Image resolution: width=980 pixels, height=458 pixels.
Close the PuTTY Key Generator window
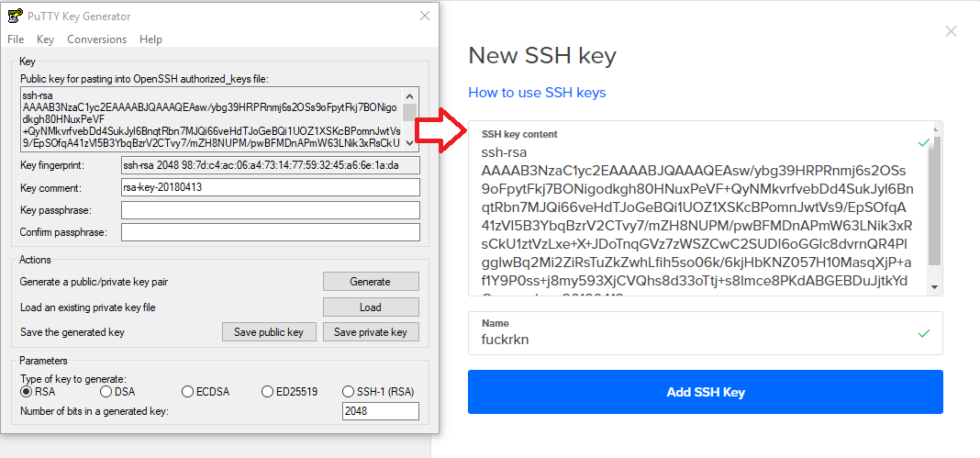(424, 17)
